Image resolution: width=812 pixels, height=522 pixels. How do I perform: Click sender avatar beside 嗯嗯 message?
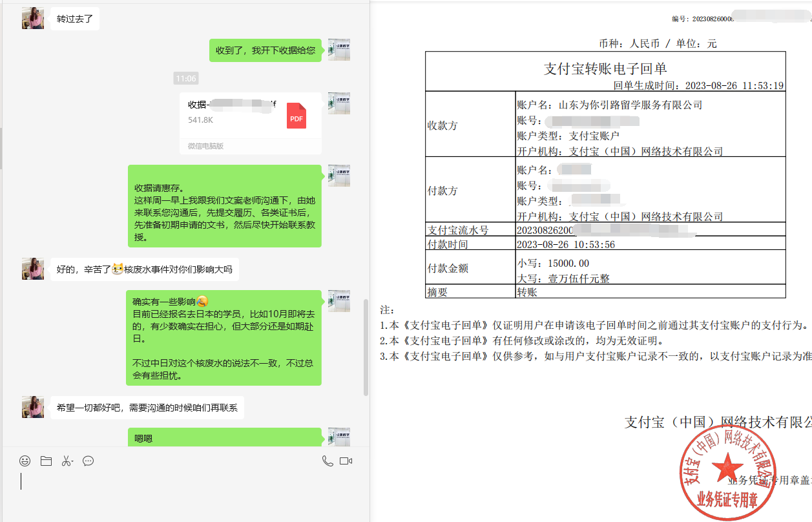(339, 437)
